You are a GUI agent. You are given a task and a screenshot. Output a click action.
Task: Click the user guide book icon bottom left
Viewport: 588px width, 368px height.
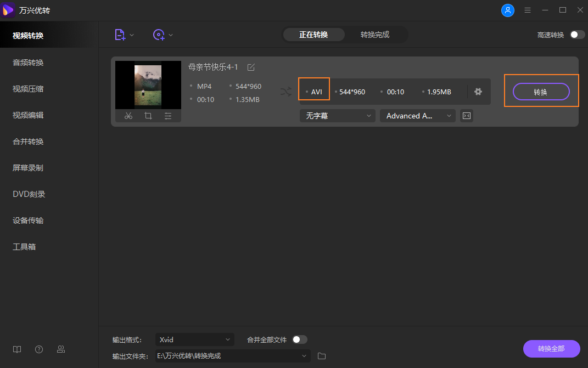(x=16, y=349)
